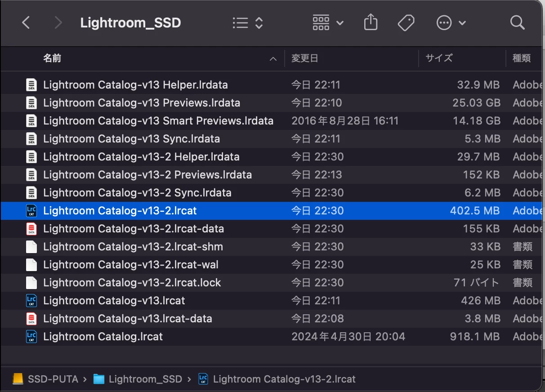Image resolution: width=545 pixels, height=392 pixels.
Task: Click the Share toolbar icon
Action: coord(371,22)
